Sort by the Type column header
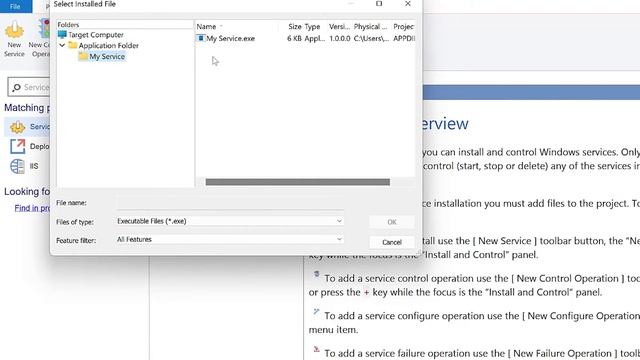This screenshot has width=640, height=360. (312, 27)
